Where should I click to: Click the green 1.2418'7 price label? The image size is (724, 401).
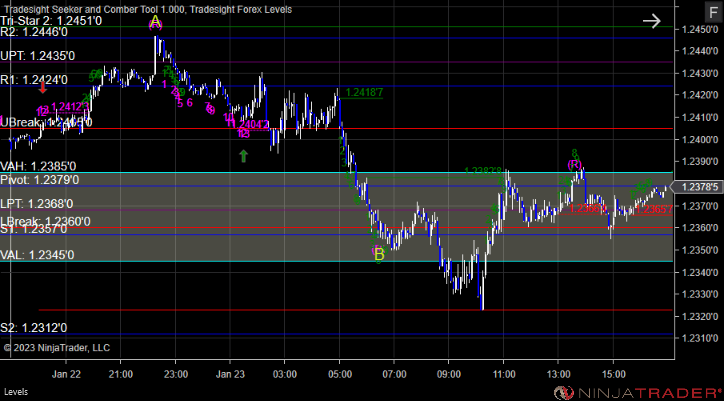point(364,93)
